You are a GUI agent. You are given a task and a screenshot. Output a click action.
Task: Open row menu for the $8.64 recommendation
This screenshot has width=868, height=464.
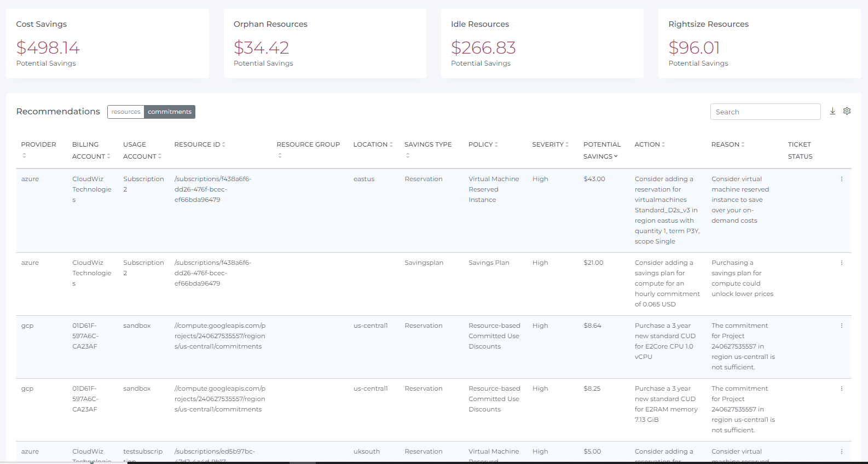(841, 326)
